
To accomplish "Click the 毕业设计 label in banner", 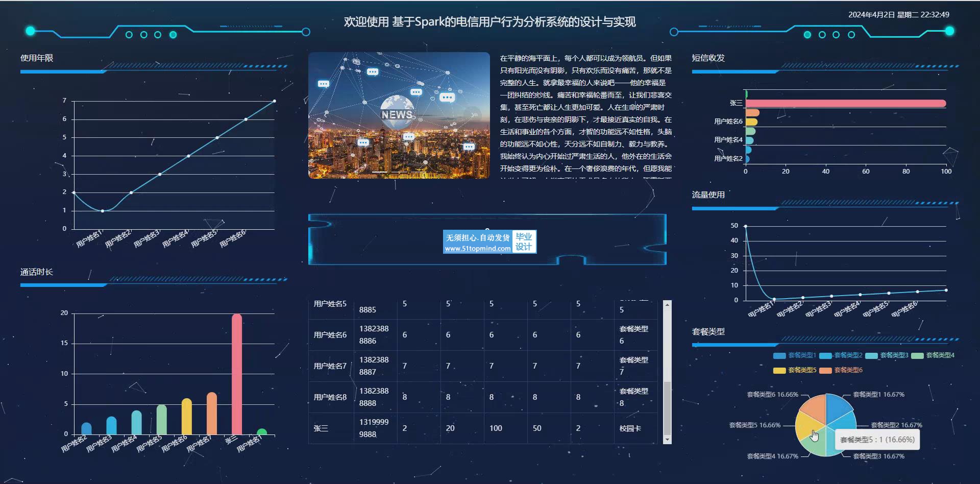I will [524, 241].
